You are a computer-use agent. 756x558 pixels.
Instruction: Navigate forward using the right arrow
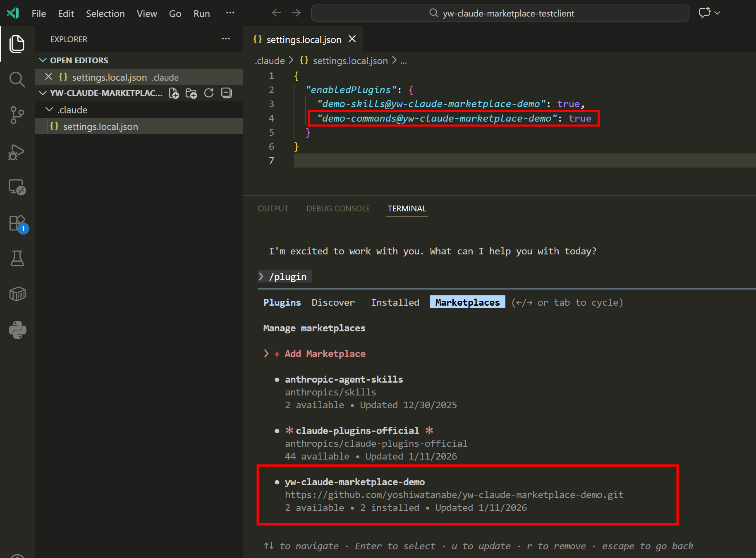pos(296,13)
